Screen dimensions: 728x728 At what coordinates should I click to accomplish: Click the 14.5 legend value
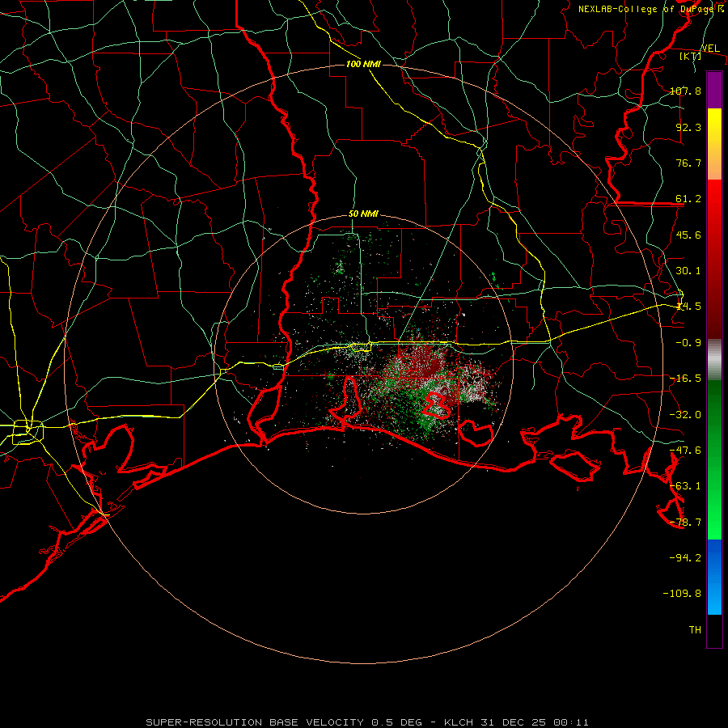pyautogui.click(x=688, y=307)
